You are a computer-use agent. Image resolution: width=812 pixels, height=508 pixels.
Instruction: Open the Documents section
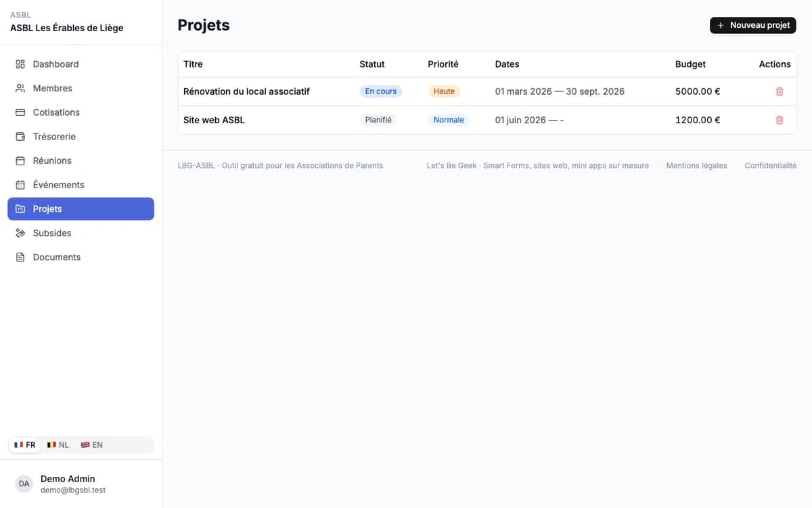81,257
